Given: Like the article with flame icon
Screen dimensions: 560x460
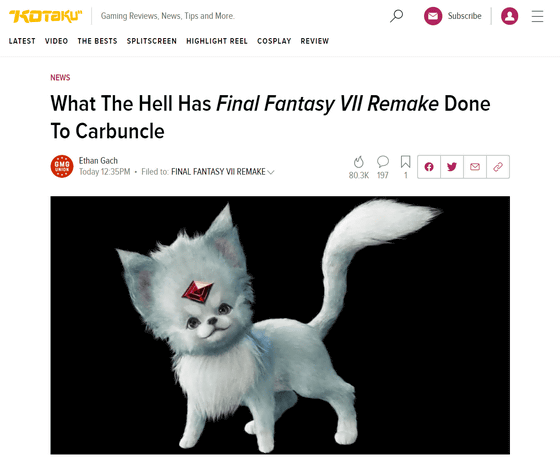Looking at the screenshot, I should coord(359,162).
